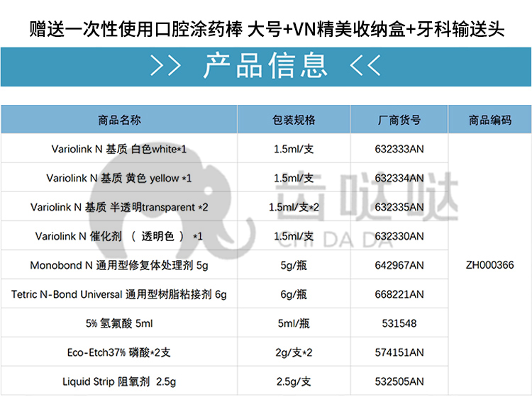Click manufacturer code 574151AN

click(399, 352)
